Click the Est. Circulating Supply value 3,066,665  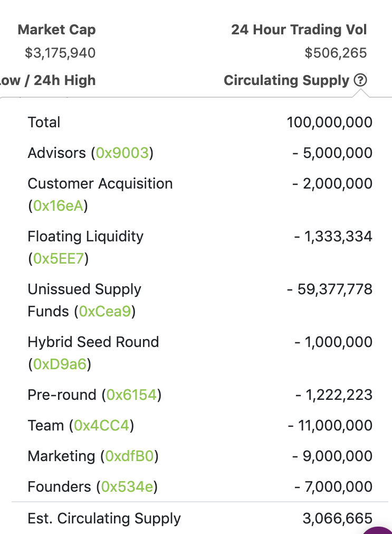pos(338,518)
